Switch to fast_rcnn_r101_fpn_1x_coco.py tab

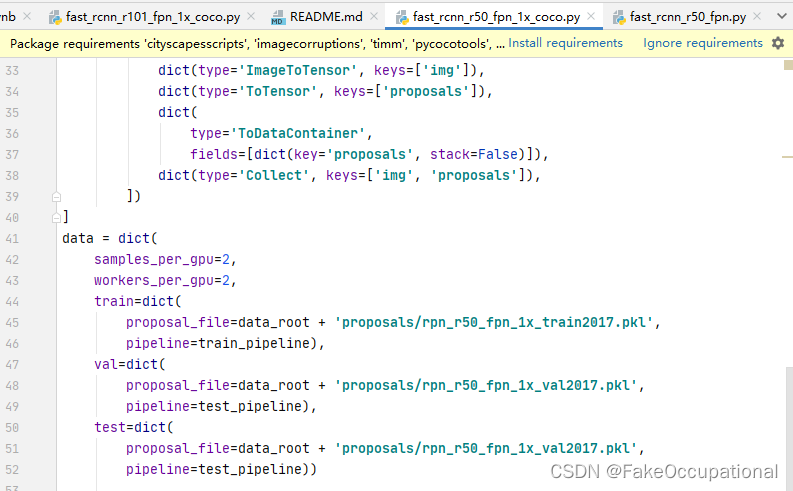(153, 17)
